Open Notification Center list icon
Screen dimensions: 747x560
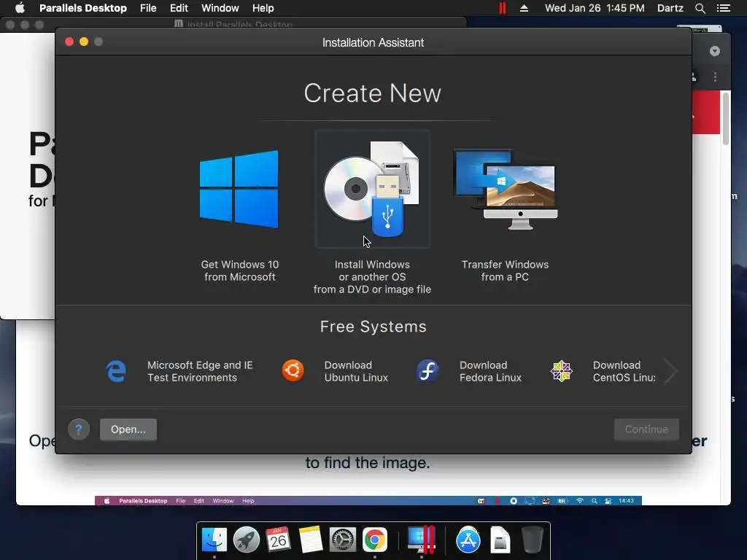click(723, 8)
